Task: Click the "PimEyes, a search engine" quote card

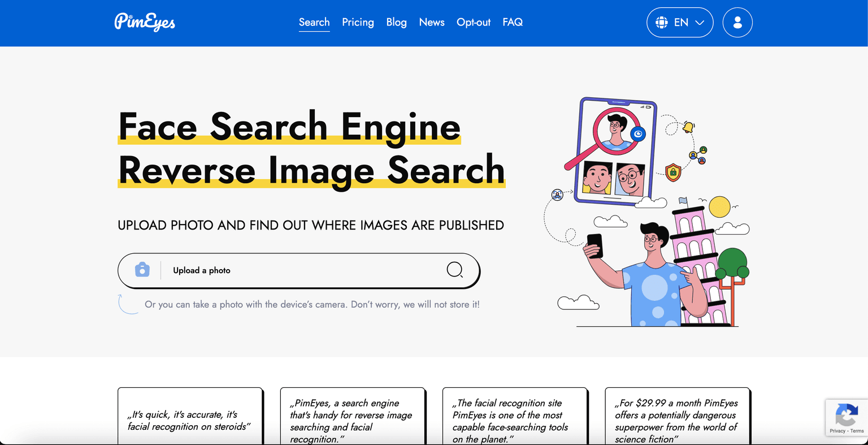Action: pos(353,416)
